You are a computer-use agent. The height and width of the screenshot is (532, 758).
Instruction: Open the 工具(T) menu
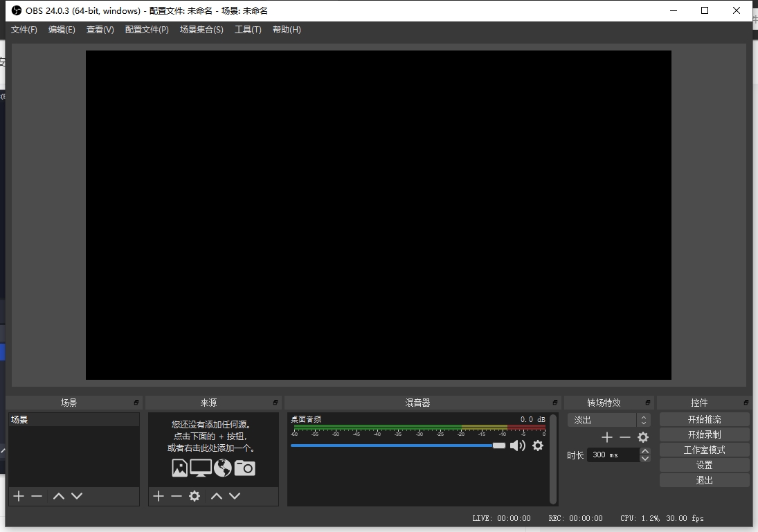[248, 30]
